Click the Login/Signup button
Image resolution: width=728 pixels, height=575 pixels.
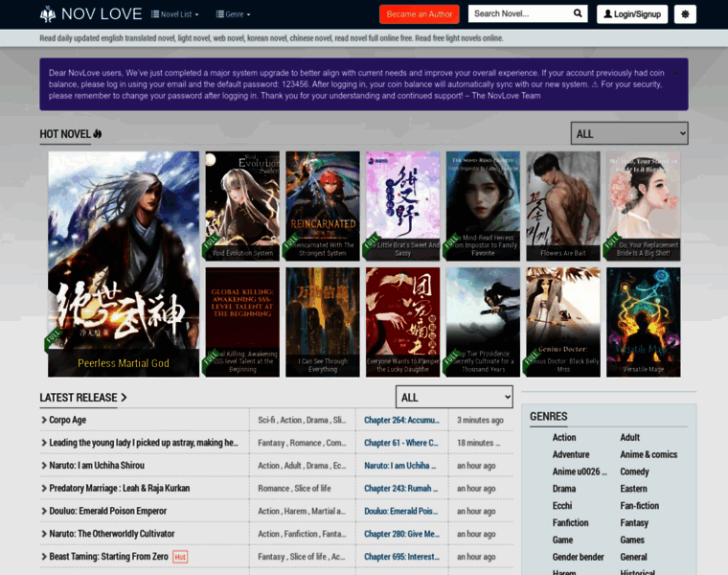pyautogui.click(x=632, y=14)
